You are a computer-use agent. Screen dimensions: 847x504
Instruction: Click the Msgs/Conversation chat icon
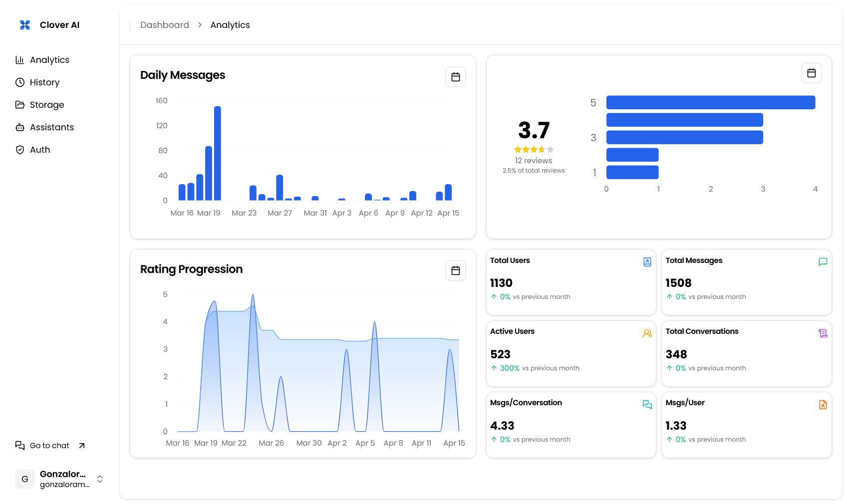click(647, 405)
